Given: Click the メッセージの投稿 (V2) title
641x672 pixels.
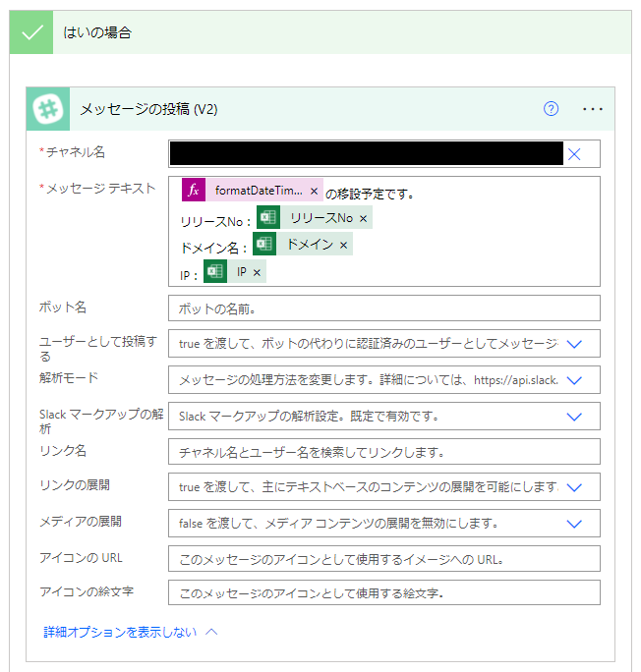Looking at the screenshot, I should coord(148,109).
